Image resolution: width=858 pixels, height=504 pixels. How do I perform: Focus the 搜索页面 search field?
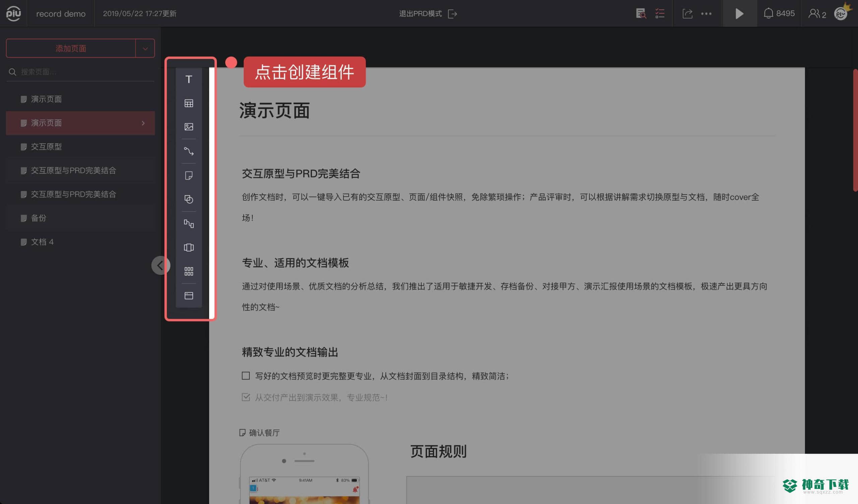(x=80, y=72)
